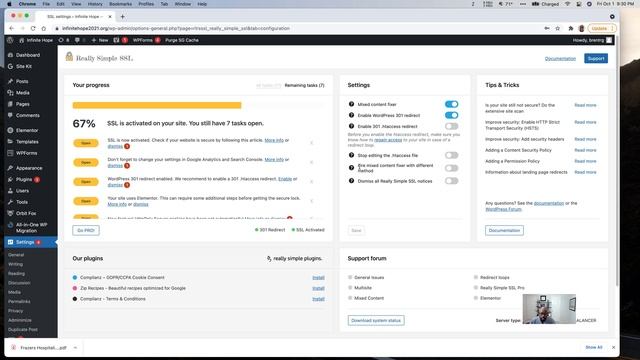Read more about adding security headers
The width and height of the screenshot is (640, 360).
585,139
